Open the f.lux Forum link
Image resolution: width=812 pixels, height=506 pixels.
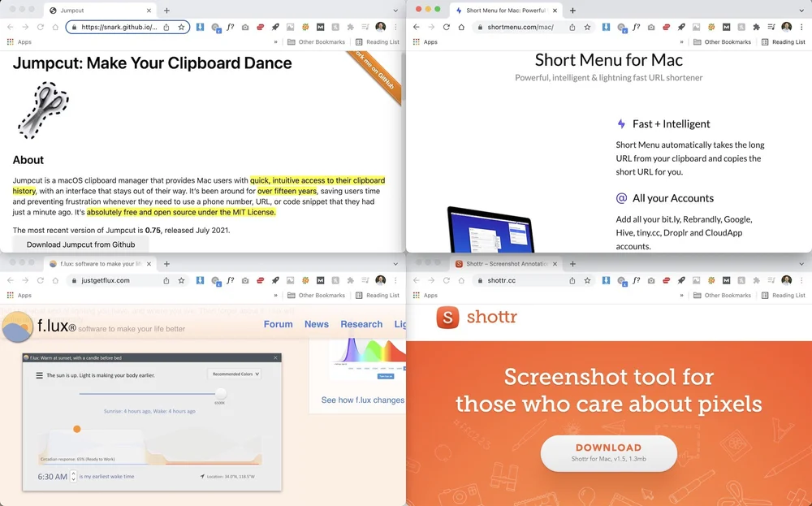[278, 324]
